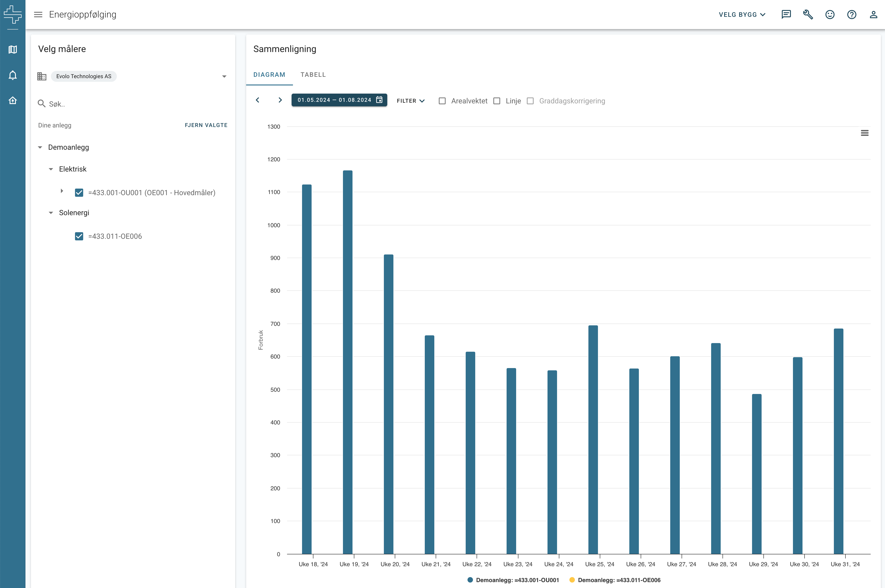
Task: Open the help question mark icon
Action: pos(852,15)
